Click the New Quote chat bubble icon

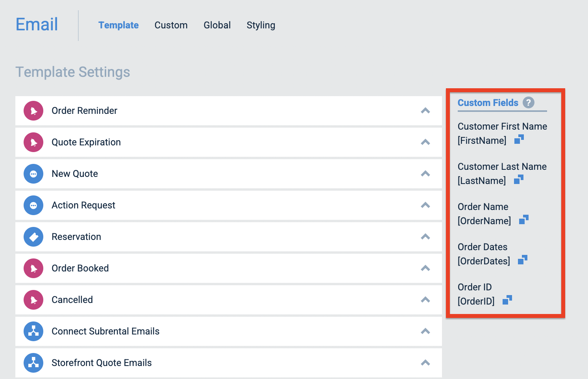(x=33, y=174)
